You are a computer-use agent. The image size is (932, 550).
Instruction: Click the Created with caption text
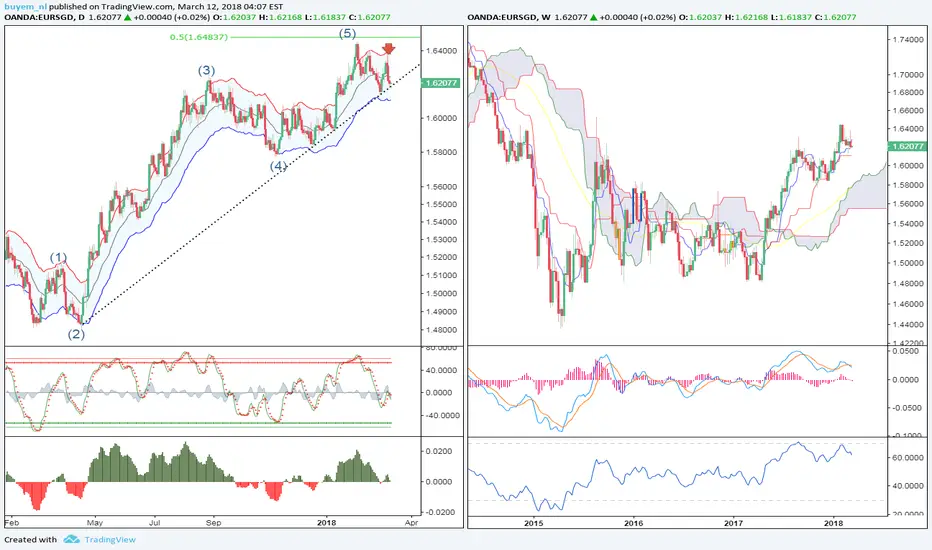[x=30, y=539]
